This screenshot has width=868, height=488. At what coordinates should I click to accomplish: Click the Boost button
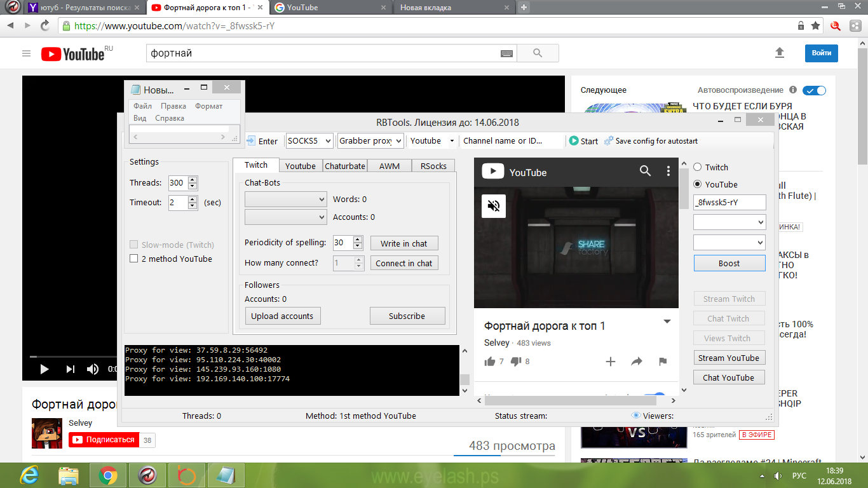pos(729,263)
